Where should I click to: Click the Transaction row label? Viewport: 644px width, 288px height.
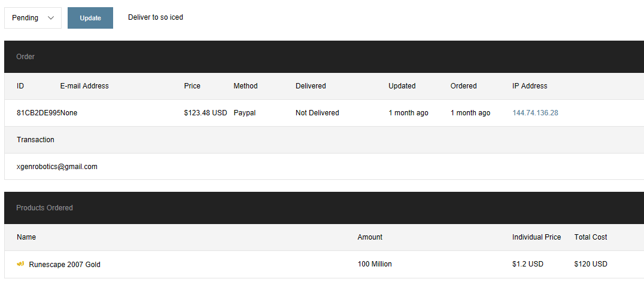(35, 140)
